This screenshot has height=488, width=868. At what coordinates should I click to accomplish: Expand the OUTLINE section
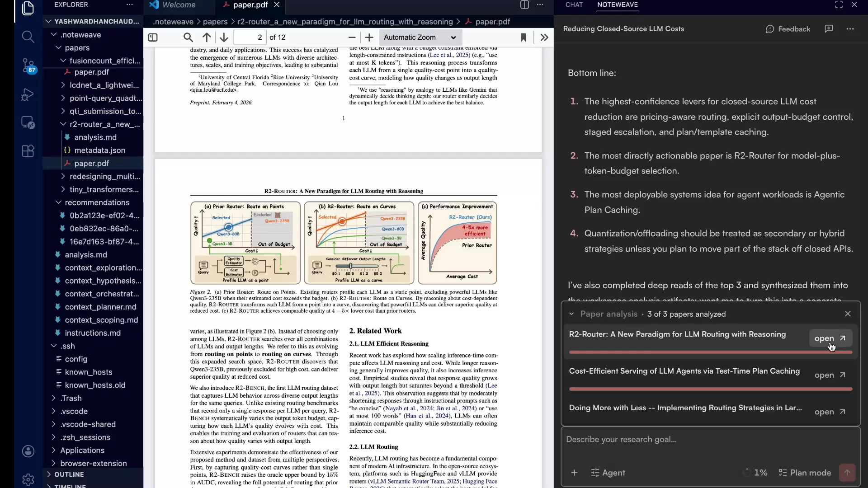tap(93, 474)
